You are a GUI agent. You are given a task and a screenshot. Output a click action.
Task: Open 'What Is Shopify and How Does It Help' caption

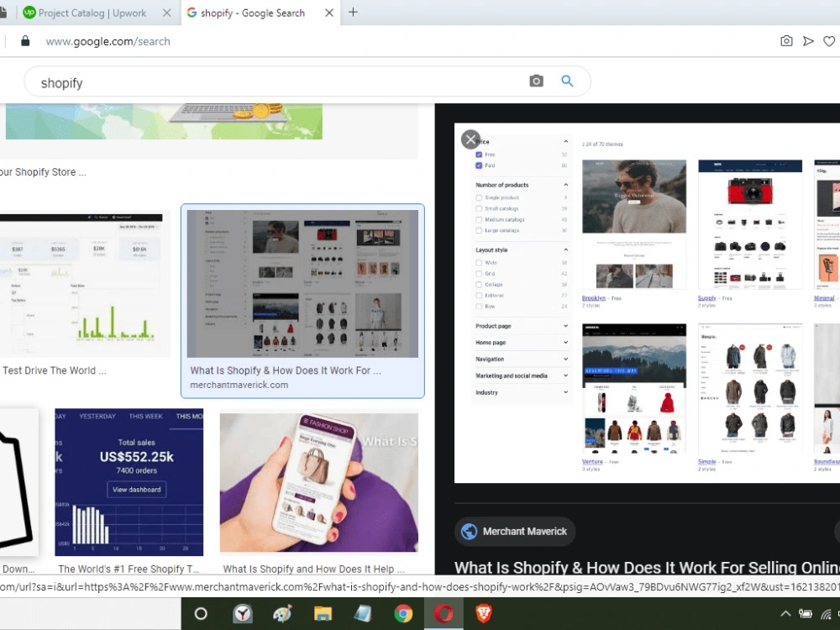(x=314, y=569)
